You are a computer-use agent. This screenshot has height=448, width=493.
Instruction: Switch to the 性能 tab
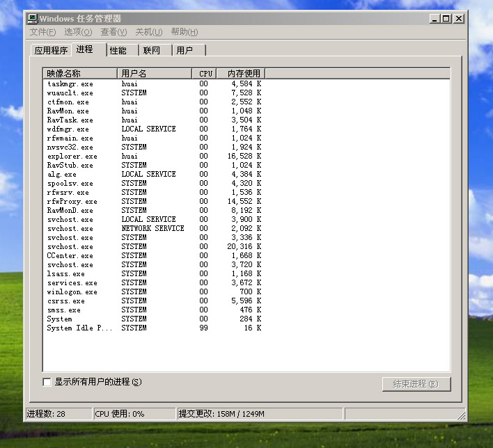click(x=123, y=50)
